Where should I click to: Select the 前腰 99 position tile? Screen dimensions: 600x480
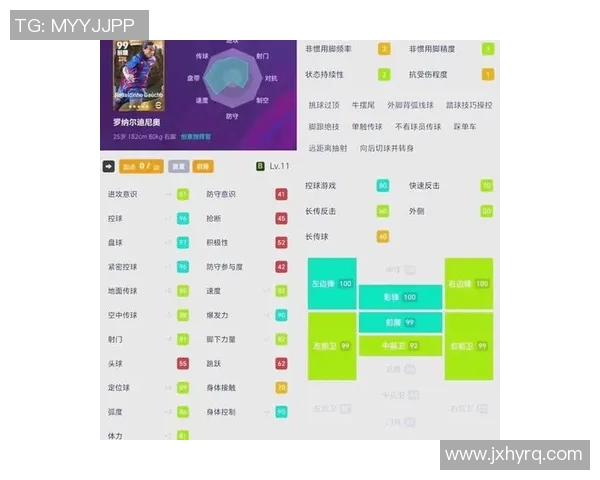[x=400, y=322]
